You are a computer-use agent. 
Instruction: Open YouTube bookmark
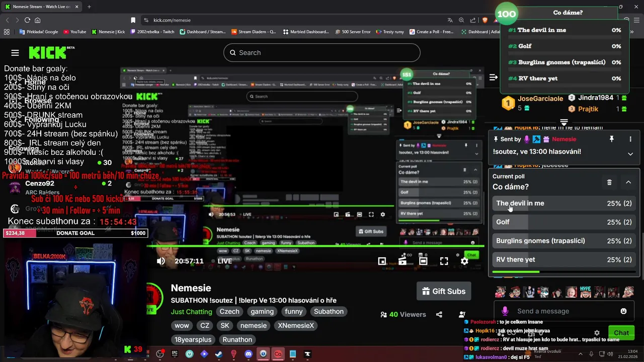pyautogui.click(x=74, y=32)
